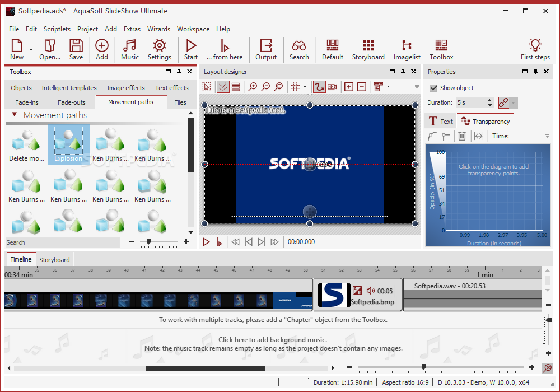Switch to the Storyboard tab below

coord(54,259)
